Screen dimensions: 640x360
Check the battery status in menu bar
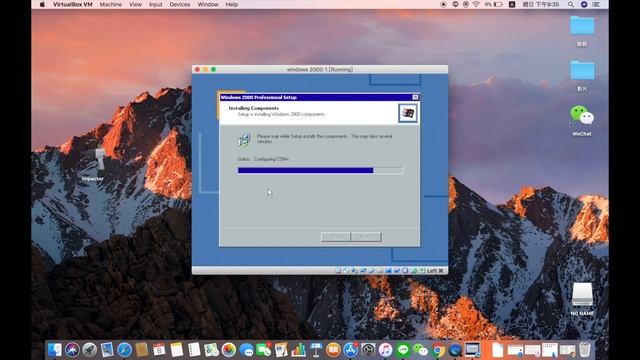tap(494, 4)
